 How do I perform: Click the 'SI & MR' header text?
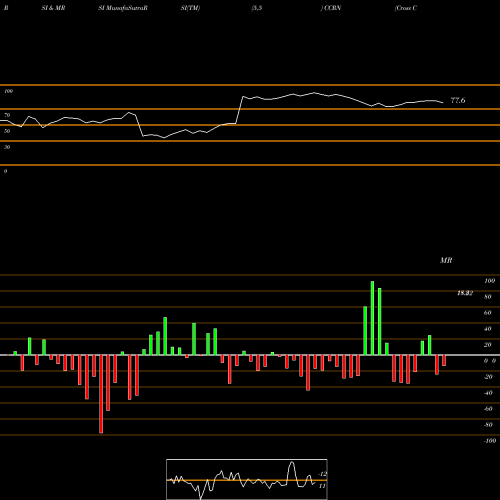pyautogui.click(x=53, y=8)
